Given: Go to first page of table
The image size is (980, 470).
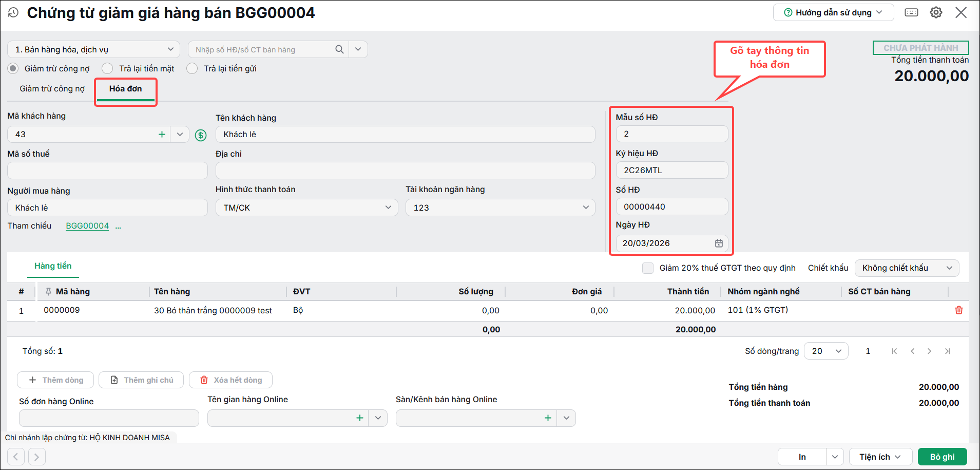Looking at the screenshot, I should point(894,351).
